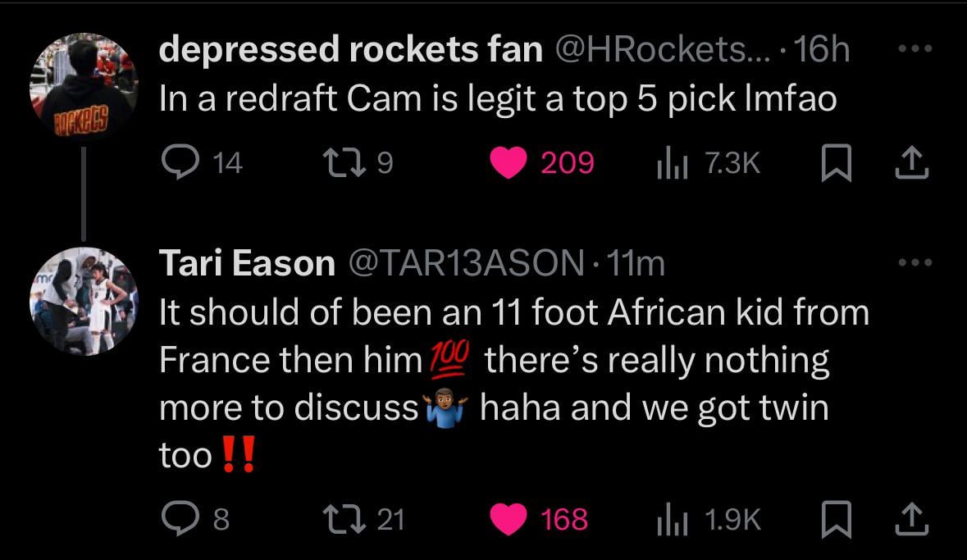This screenshot has width=967, height=560.
Task: Reply to Tari Eason's tweet
Action: tap(175, 518)
